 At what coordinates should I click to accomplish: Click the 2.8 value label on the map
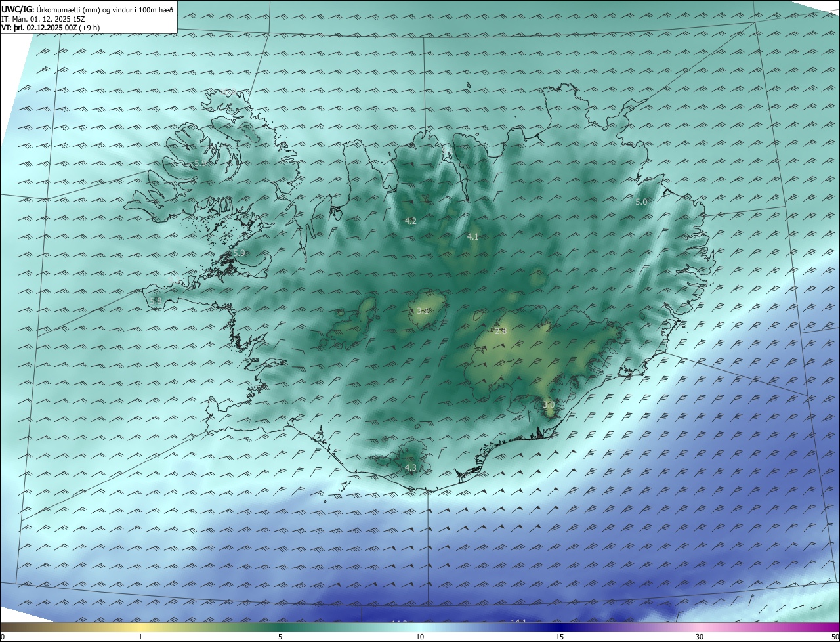(x=501, y=332)
